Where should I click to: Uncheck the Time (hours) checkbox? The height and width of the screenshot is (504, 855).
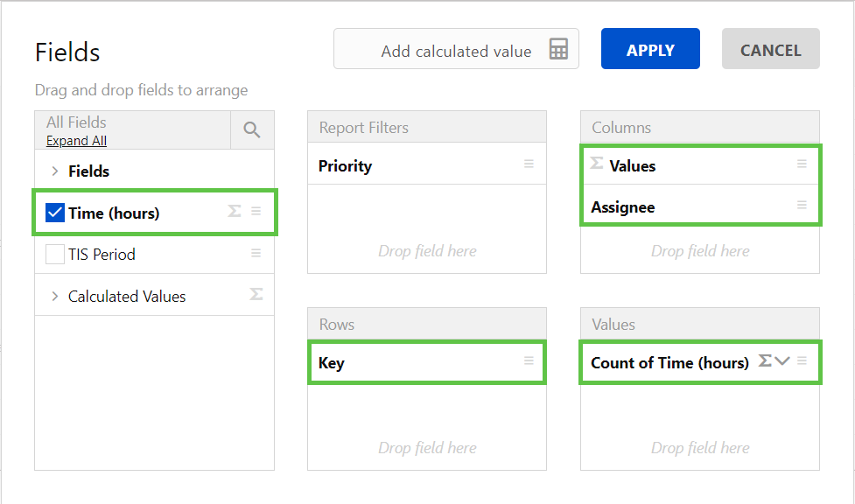pos(55,213)
